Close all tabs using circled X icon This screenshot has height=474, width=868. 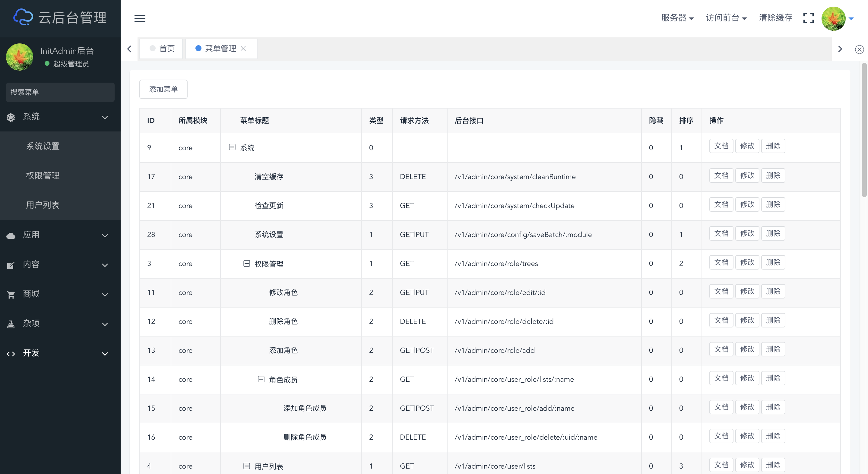coord(859,49)
